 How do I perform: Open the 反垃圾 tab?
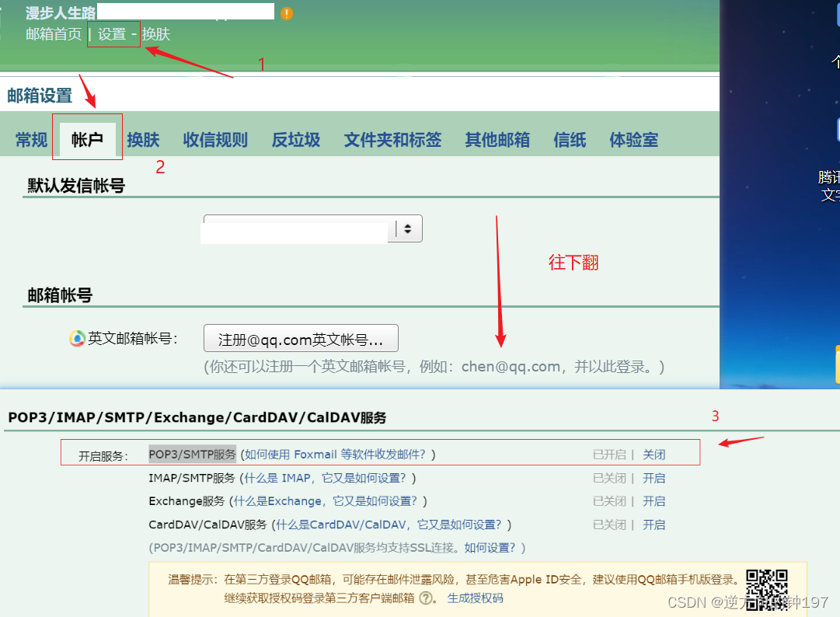click(x=296, y=140)
